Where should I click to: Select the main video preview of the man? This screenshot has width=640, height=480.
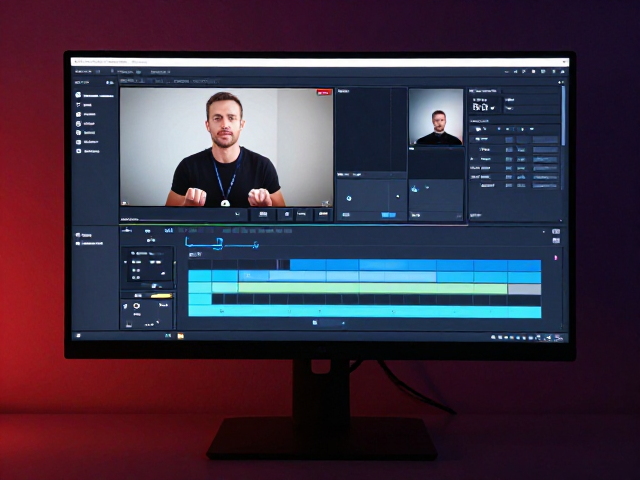point(227,147)
